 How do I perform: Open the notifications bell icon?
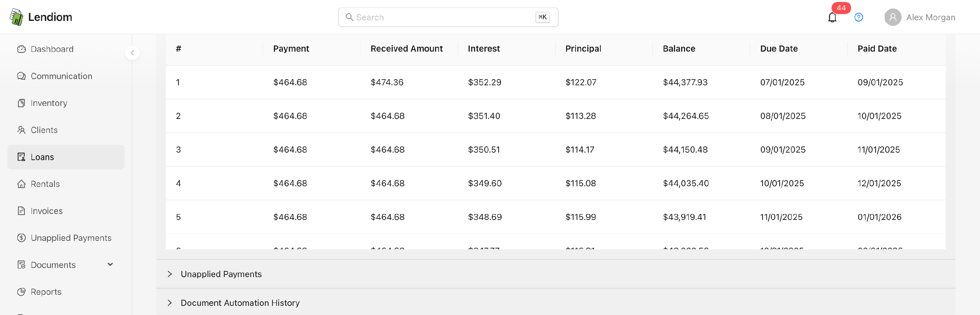[x=832, y=18]
